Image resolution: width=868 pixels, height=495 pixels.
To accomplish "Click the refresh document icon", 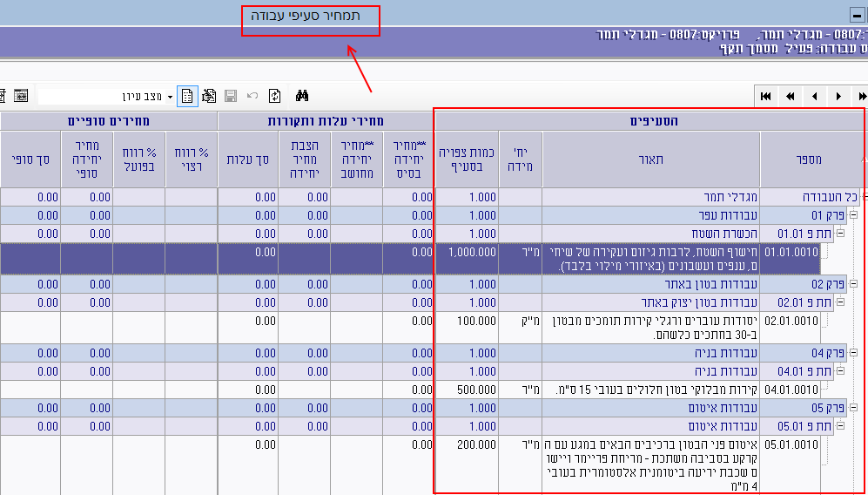I will coord(275,96).
